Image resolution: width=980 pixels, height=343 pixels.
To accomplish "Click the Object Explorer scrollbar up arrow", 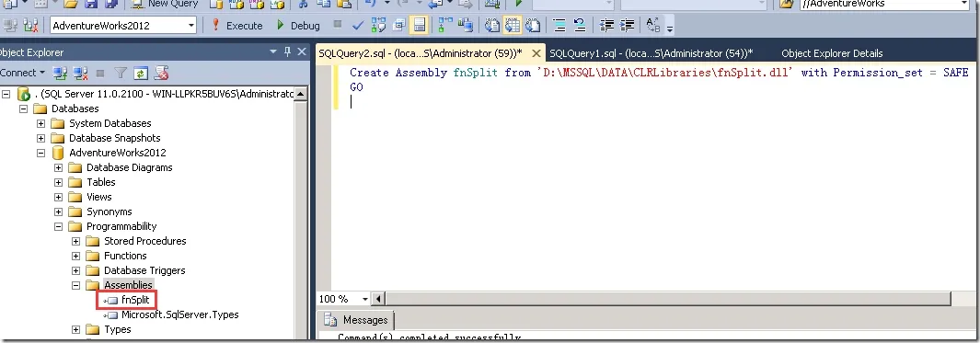I will (x=301, y=95).
